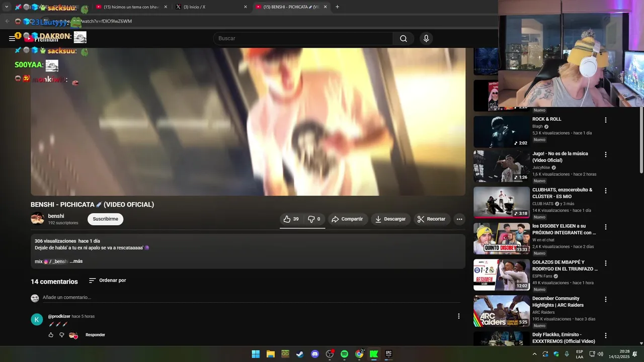Open the Windows Security shield tray icon
The image size is (644, 362).
(x=556, y=354)
